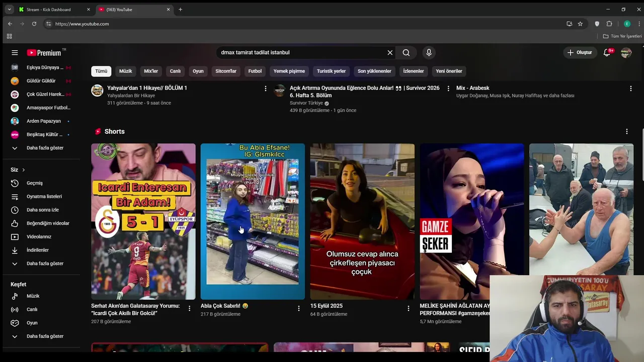Open Beğendiğim videolar liked videos

41,223
